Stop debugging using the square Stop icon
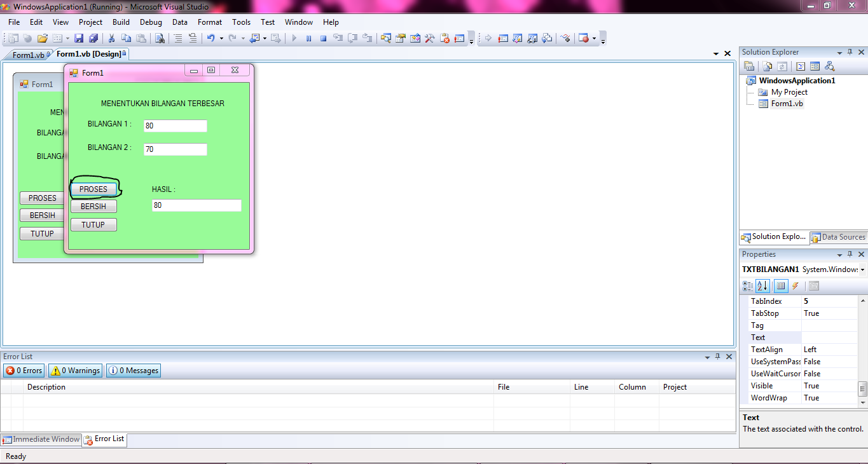The width and height of the screenshot is (868, 464). (322, 38)
